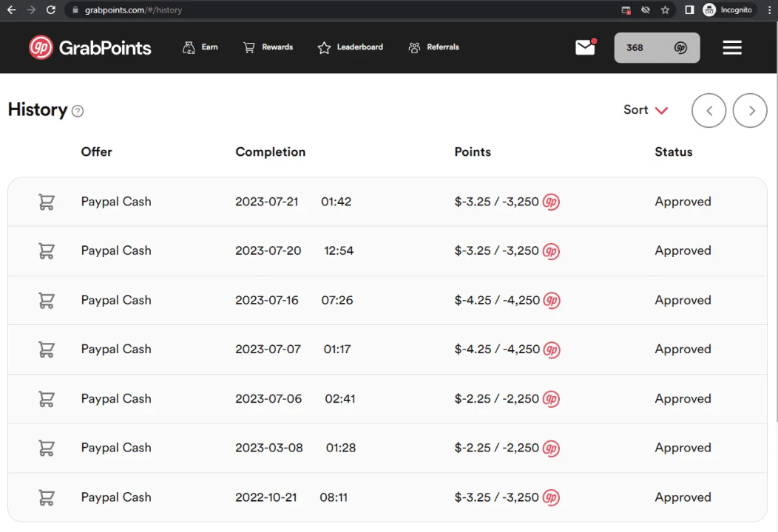Click the time 07:26
The height and width of the screenshot is (532, 778).
pyautogui.click(x=337, y=301)
